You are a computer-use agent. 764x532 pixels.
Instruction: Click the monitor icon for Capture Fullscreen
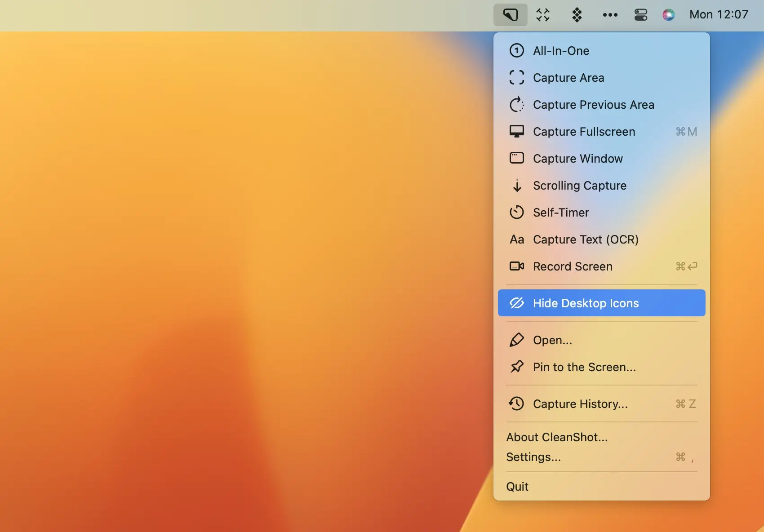pyautogui.click(x=517, y=131)
